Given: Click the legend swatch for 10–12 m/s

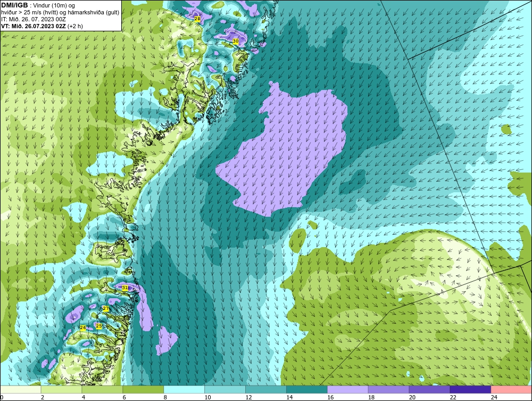Looking at the screenshot, I should [225, 389].
